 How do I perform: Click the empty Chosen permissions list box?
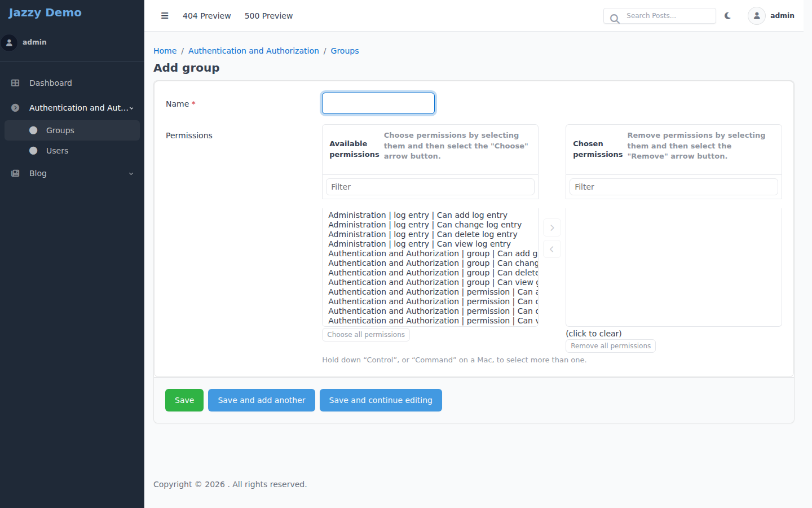tap(674, 267)
